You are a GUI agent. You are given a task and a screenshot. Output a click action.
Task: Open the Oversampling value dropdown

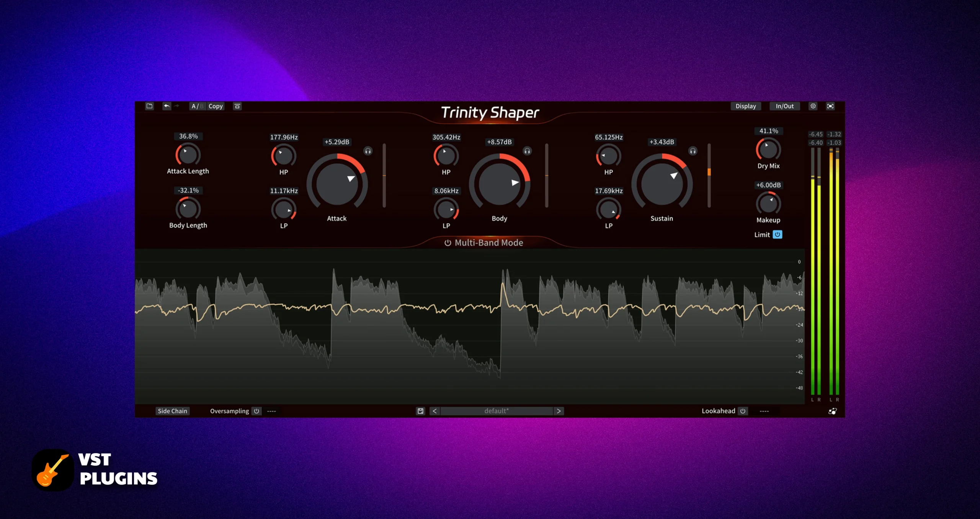pyautogui.click(x=271, y=411)
